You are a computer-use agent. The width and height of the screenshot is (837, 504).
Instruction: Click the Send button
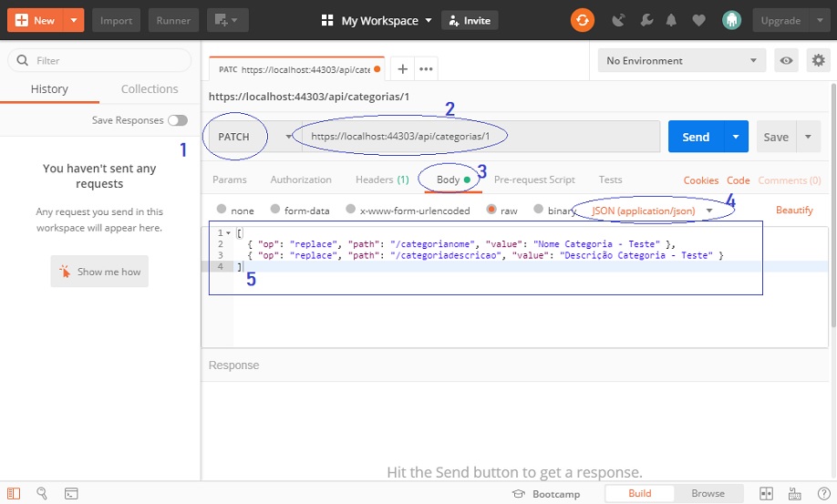pos(696,137)
